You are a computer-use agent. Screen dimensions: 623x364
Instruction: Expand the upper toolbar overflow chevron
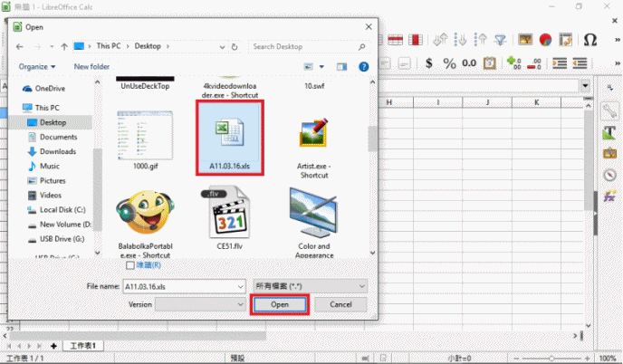click(617, 40)
